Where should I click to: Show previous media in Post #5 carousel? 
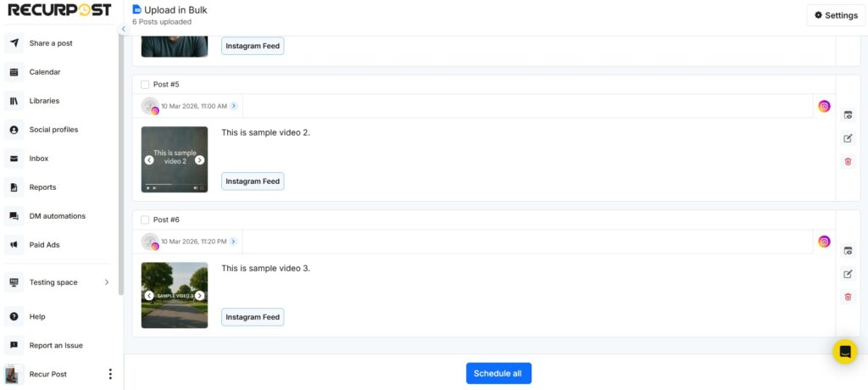(149, 160)
